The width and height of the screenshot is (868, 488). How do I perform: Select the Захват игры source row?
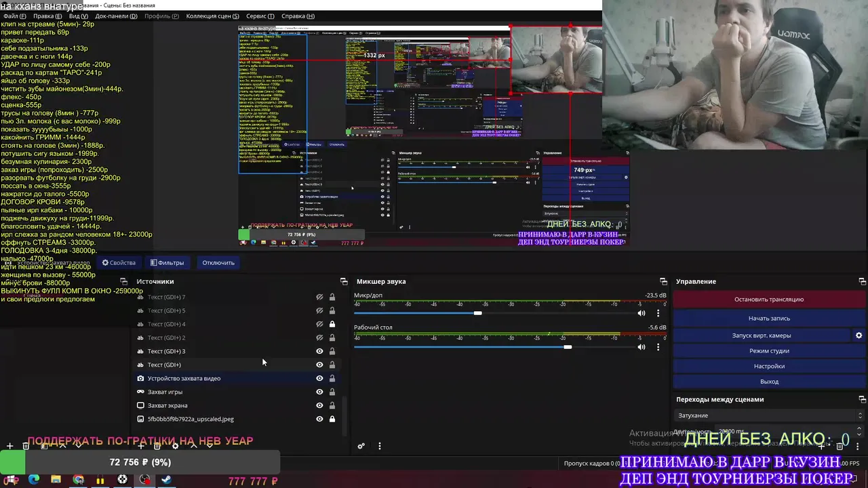[x=237, y=392]
